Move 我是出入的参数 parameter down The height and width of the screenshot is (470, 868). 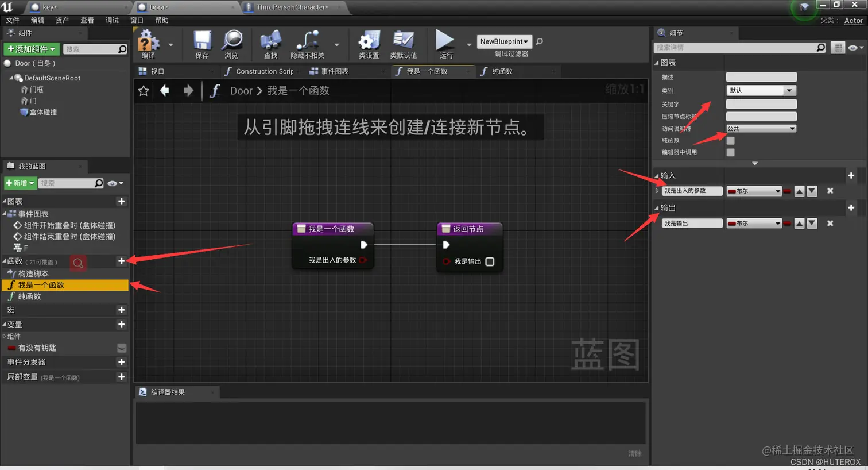point(812,191)
